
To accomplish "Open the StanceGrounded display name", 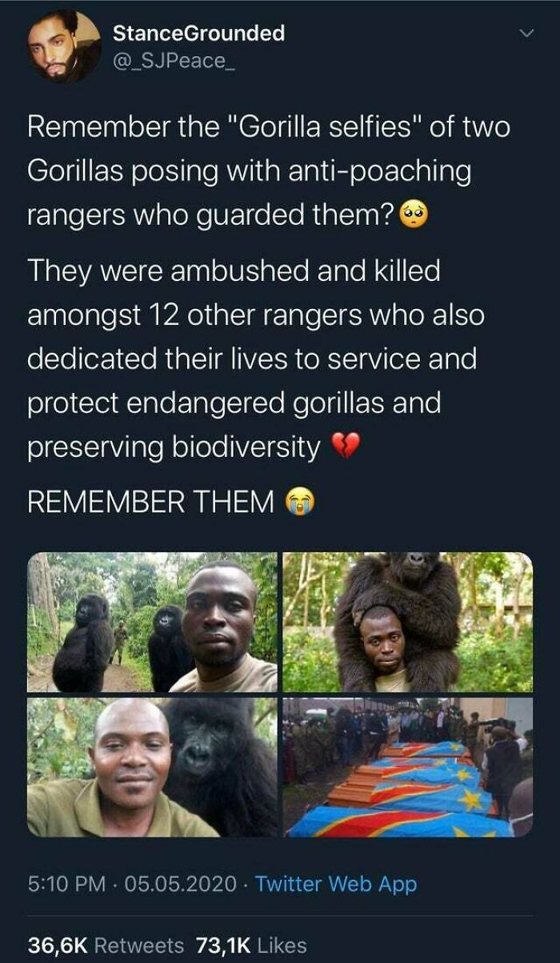I will coord(198,33).
